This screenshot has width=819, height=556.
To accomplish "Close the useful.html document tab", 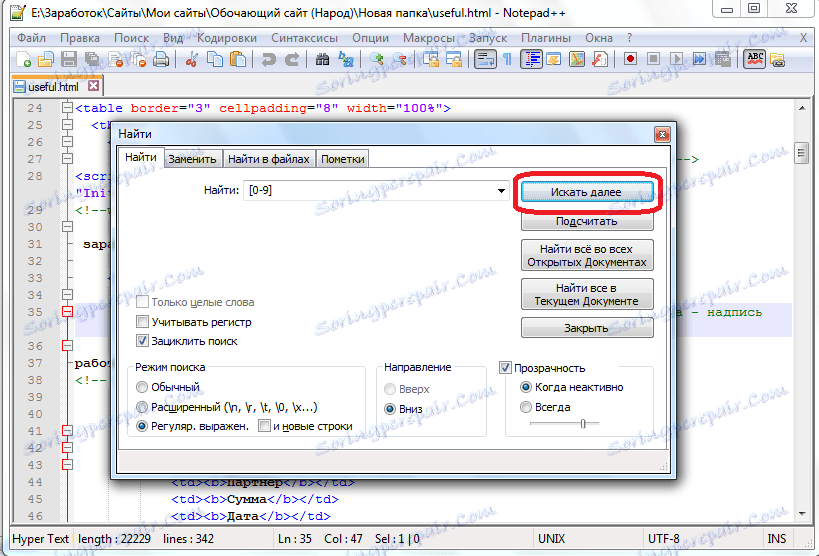I will 93,86.
